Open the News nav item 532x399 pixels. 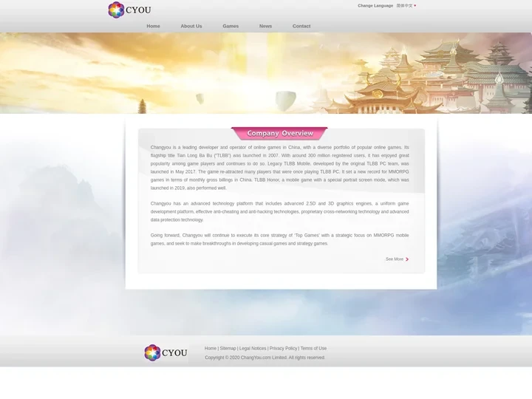coord(265,26)
